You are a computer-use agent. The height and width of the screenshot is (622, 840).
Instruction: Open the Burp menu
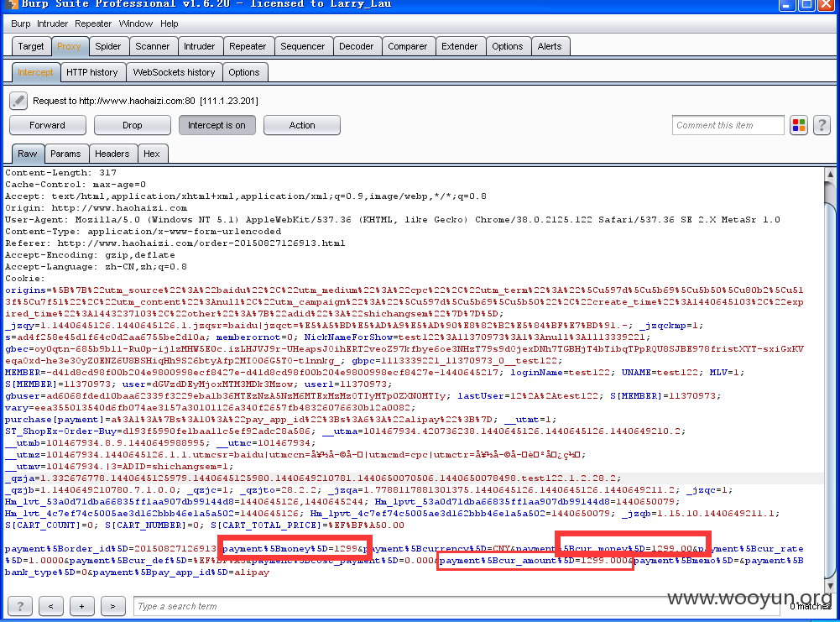point(20,24)
